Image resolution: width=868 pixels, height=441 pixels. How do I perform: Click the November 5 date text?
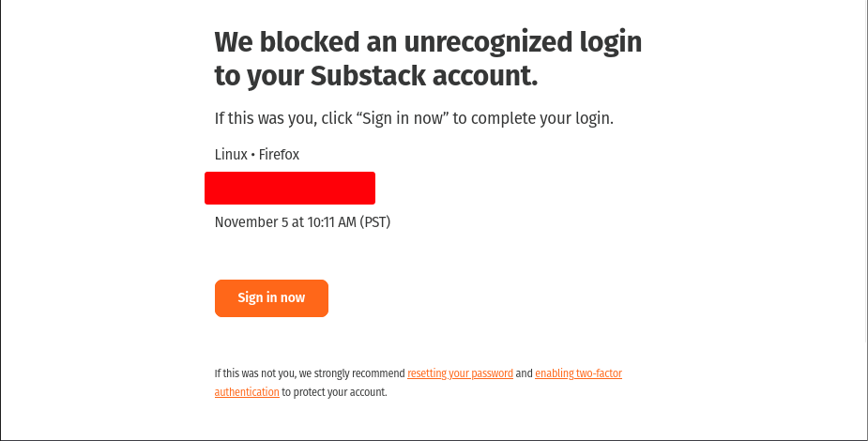click(251, 221)
